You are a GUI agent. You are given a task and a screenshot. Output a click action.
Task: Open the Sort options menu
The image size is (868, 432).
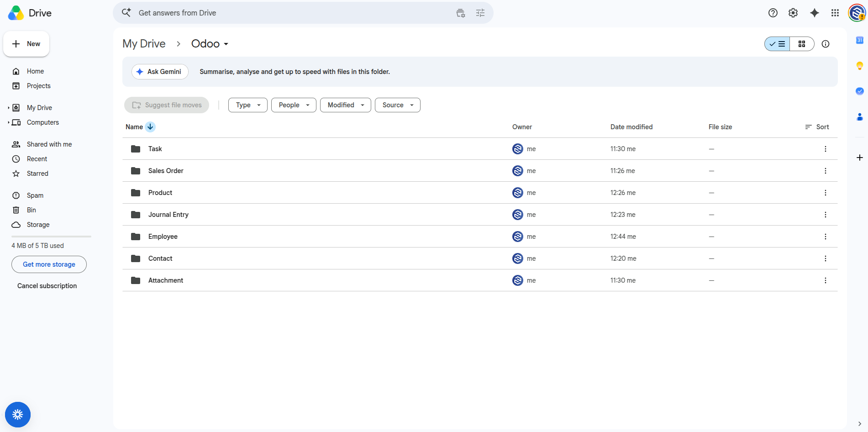coord(817,127)
